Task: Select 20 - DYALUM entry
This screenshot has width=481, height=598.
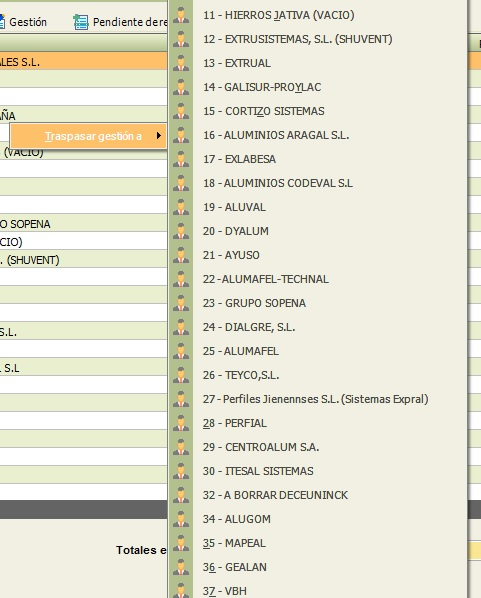Action: pyautogui.click(x=236, y=231)
